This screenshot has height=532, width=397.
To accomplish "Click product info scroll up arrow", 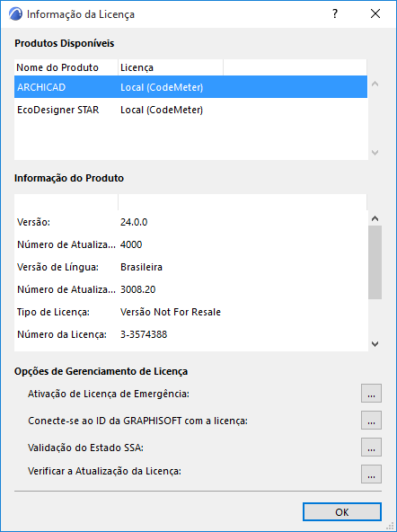I will (x=375, y=218).
